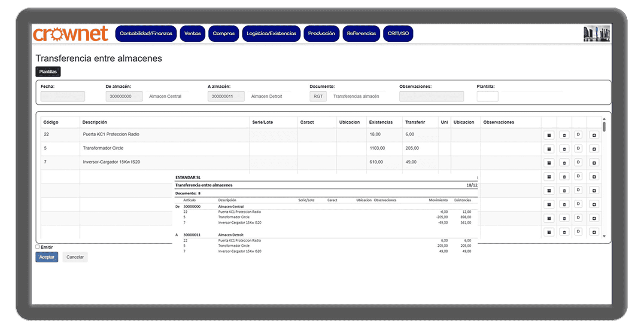Image resolution: width=644 pixels, height=328 pixels.
Task: Click the D button in Inversor-Cargador row
Action: (x=578, y=162)
